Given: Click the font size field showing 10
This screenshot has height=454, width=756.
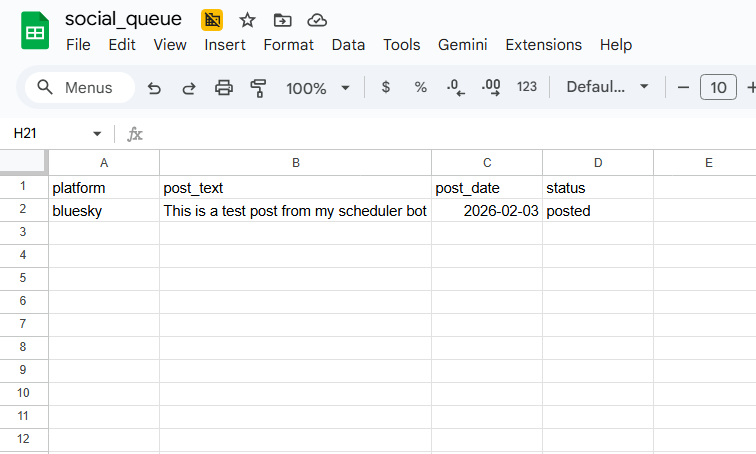Looking at the screenshot, I should (x=718, y=87).
